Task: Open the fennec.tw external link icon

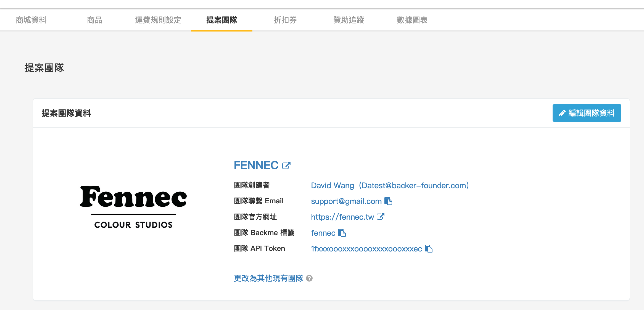Action: (x=381, y=217)
